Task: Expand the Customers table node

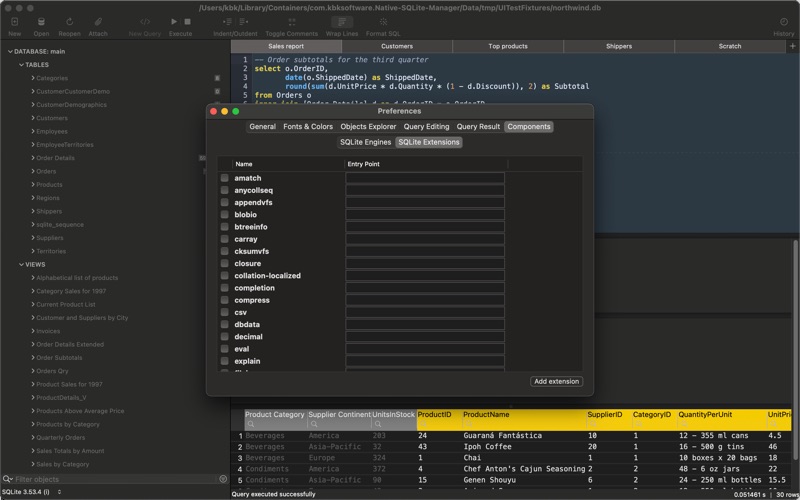Action: coord(33,118)
